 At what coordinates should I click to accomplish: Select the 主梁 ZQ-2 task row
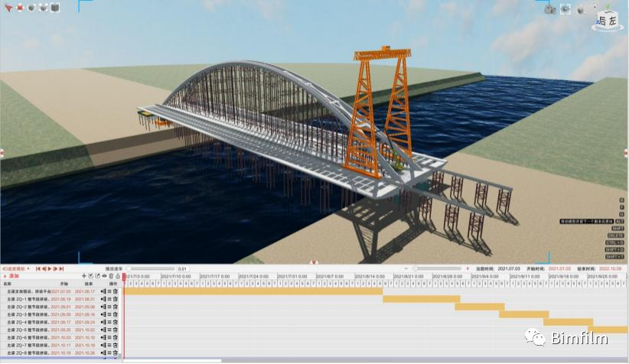click(x=60, y=307)
